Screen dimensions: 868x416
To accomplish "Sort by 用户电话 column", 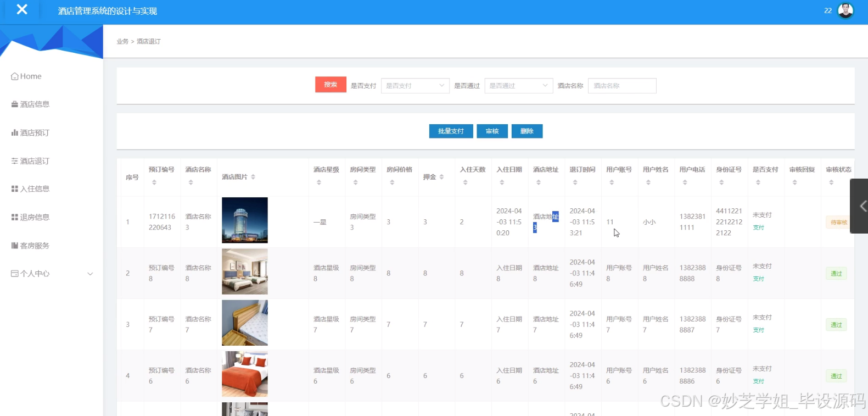I will click(685, 182).
